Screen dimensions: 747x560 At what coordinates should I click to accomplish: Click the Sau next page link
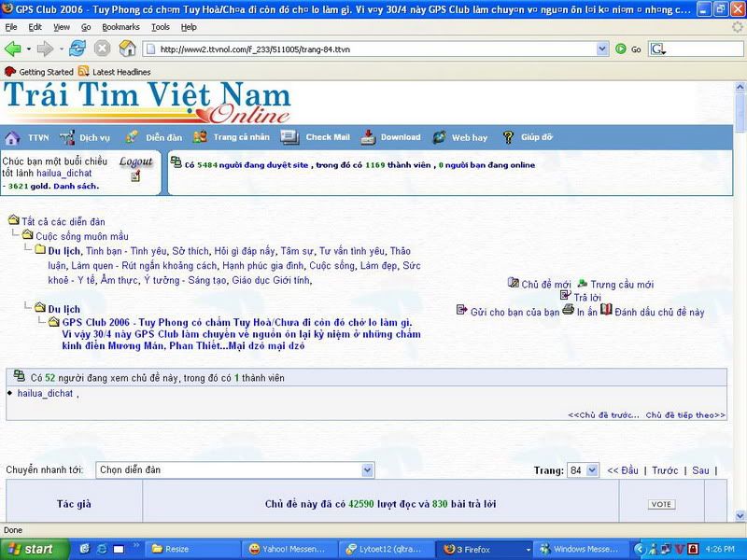(700, 470)
